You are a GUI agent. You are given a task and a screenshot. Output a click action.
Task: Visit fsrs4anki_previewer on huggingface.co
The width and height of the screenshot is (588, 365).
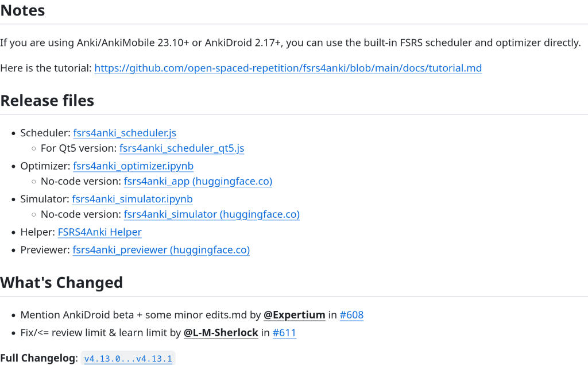(161, 250)
